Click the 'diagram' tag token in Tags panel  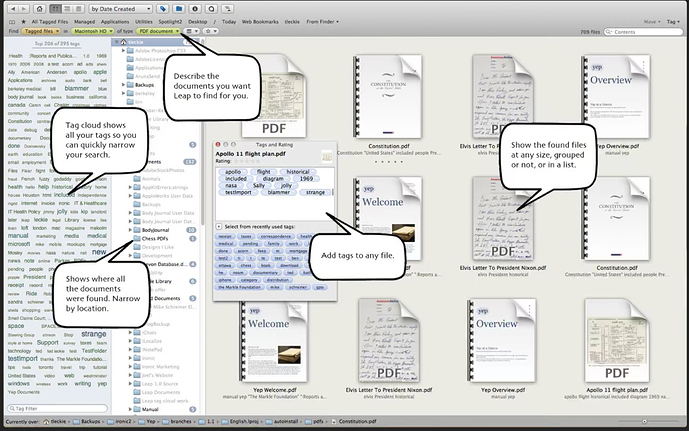(x=273, y=178)
